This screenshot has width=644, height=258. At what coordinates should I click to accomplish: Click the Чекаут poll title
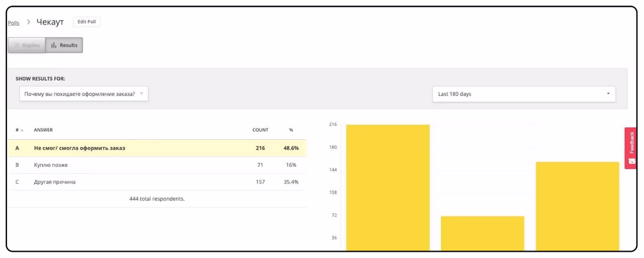[50, 22]
